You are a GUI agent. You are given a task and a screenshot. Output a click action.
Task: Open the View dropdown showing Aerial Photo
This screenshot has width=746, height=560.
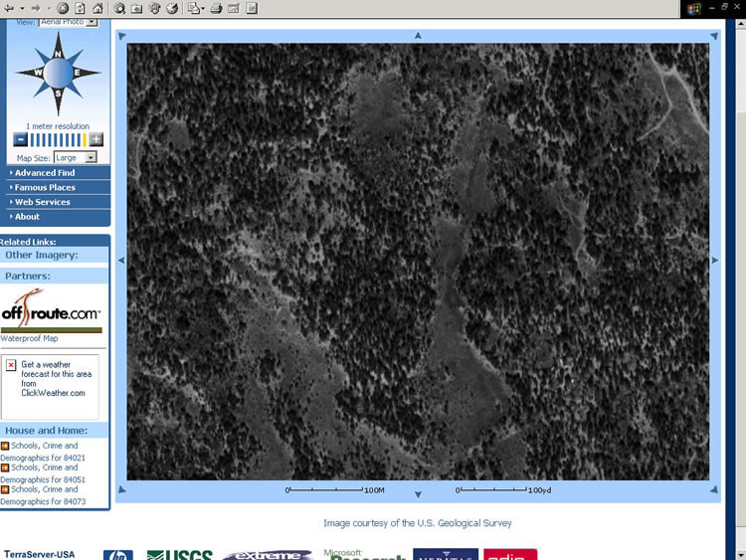coord(69,22)
